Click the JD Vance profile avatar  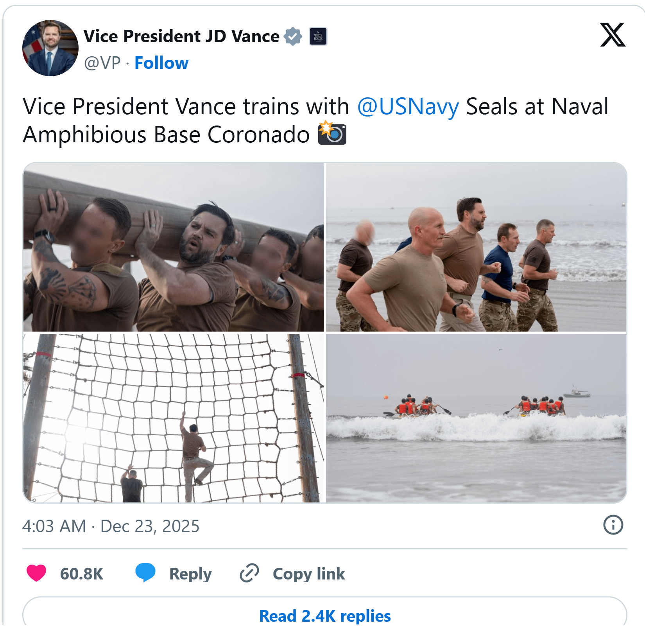click(50, 48)
